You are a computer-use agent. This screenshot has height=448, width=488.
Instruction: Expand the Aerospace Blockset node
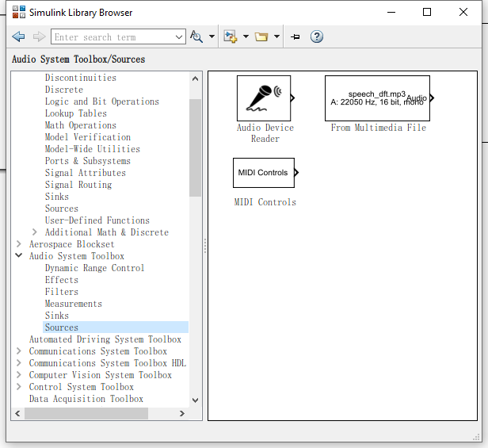coord(19,244)
